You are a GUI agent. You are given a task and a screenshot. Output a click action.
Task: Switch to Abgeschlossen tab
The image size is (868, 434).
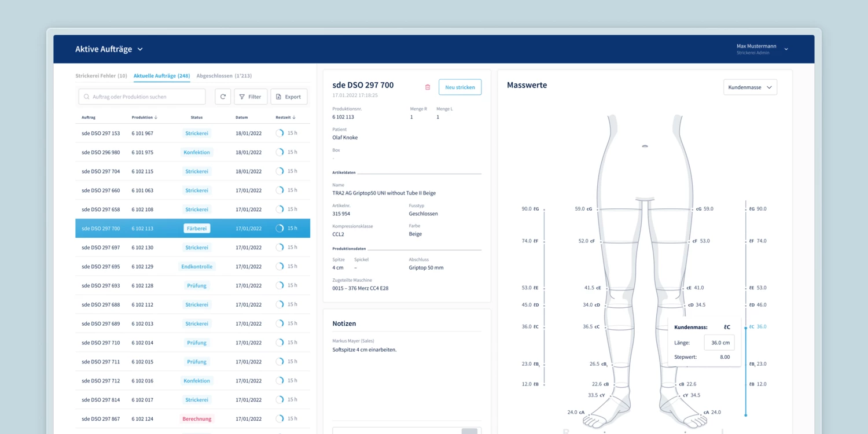pyautogui.click(x=224, y=76)
